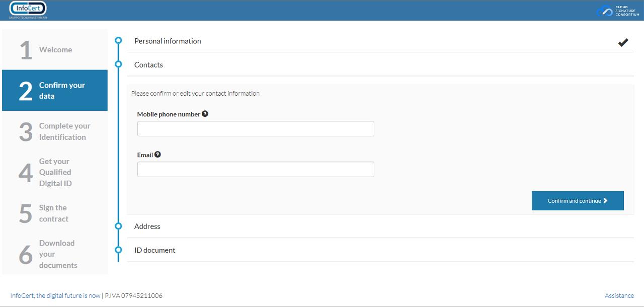Focus the Email input field

(256, 169)
